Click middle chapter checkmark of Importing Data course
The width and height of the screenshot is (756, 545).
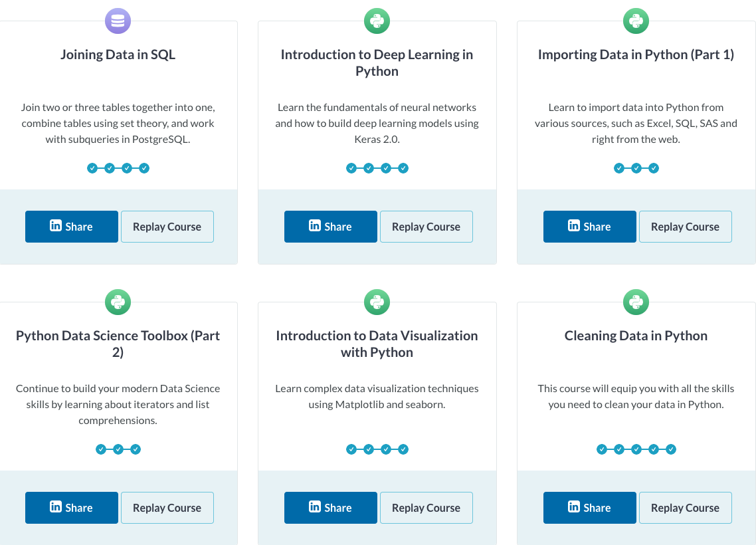[636, 168]
